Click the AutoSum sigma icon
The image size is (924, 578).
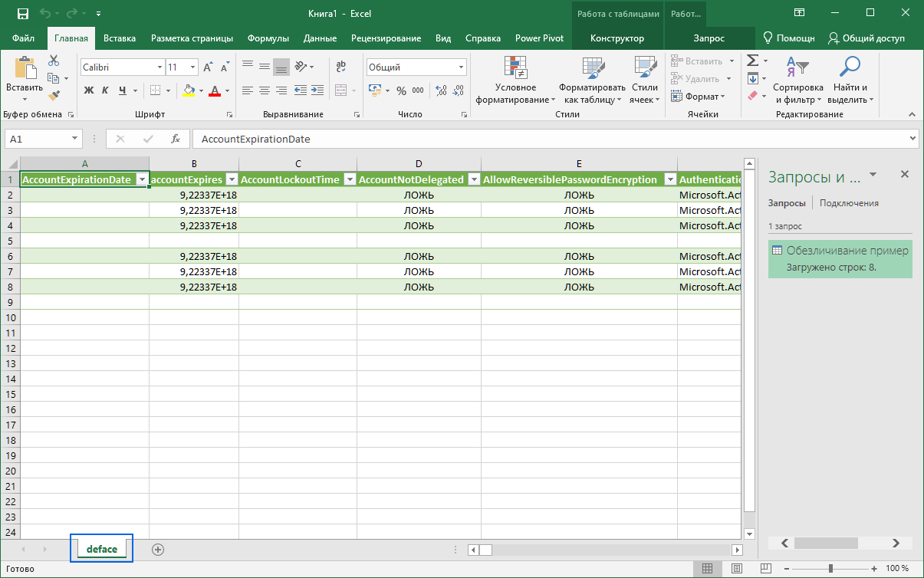[752, 61]
